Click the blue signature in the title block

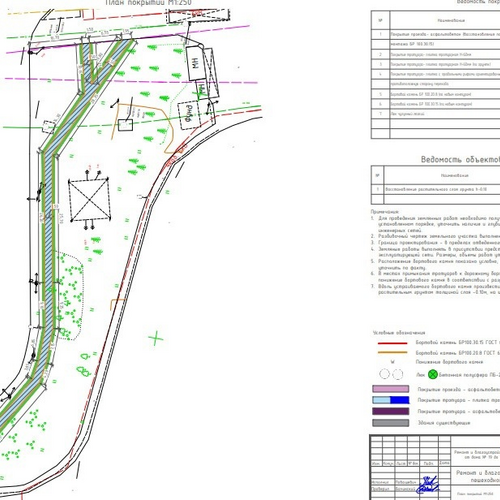click(x=427, y=485)
